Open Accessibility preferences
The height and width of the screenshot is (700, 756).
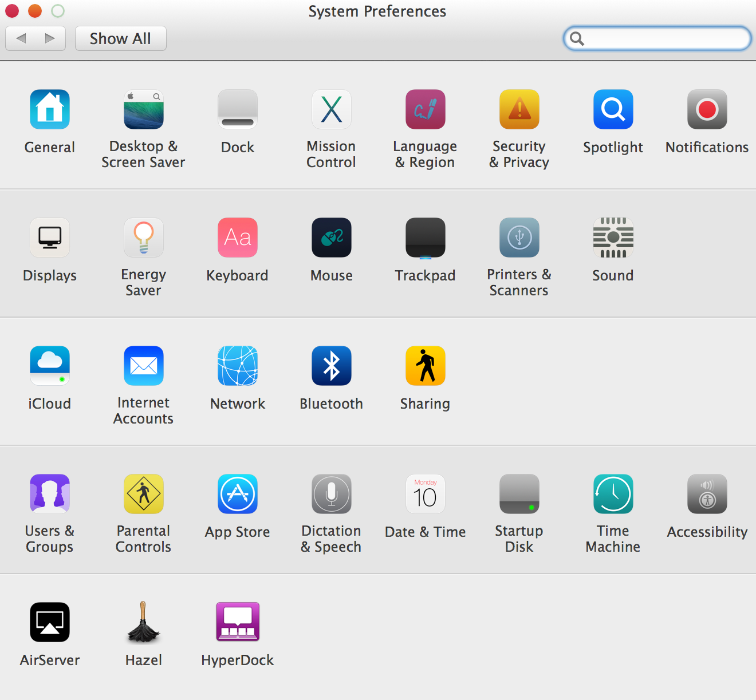click(707, 494)
